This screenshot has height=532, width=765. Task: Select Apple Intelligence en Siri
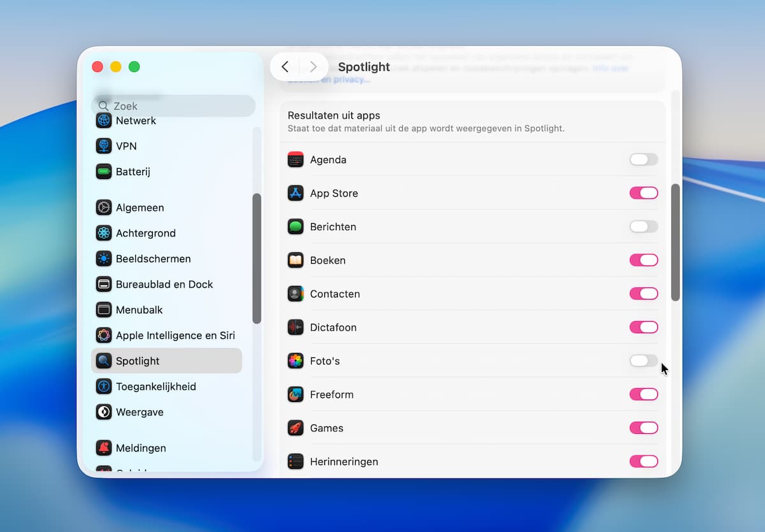(175, 335)
